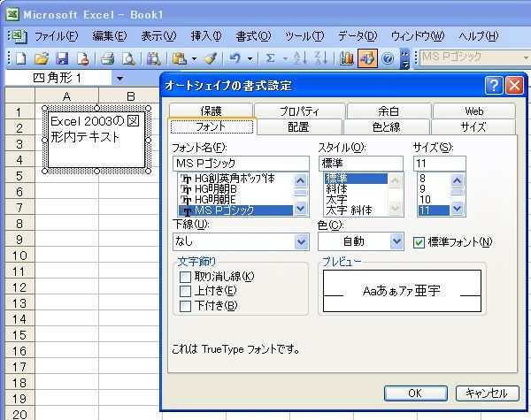The height and width of the screenshot is (420, 531).
Task: Open the 色 color dropdown
Action: point(396,241)
